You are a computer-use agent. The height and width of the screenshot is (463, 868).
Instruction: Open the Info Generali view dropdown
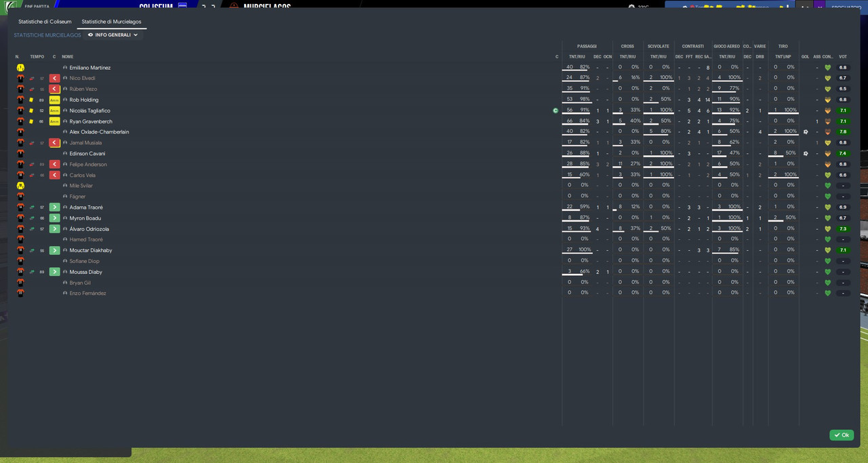click(x=113, y=35)
